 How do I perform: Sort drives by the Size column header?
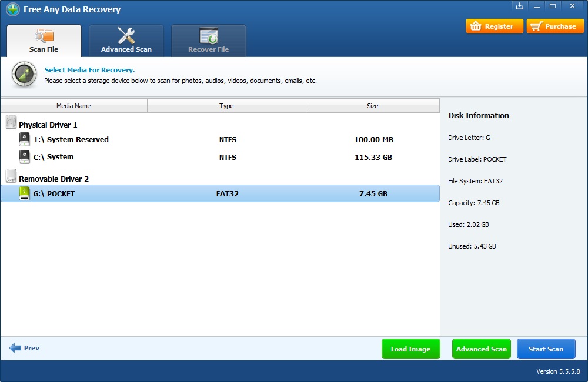pyautogui.click(x=372, y=105)
